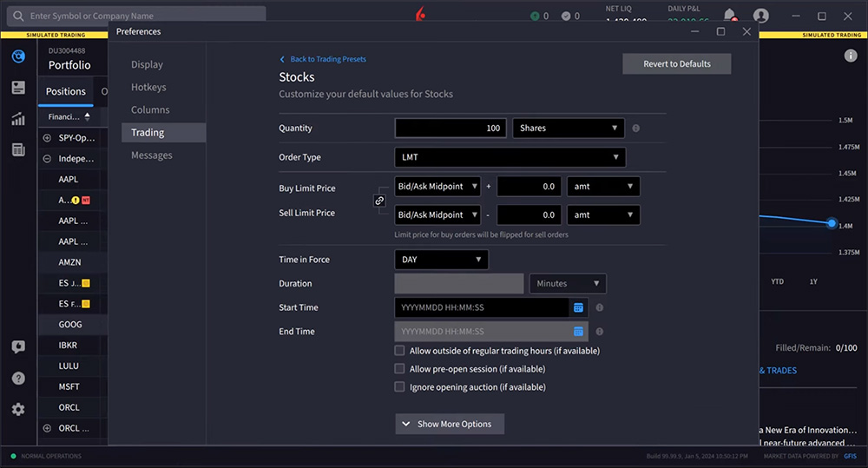Viewport: 868px width, 468px height.
Task: Toggle Ignore opening auction checkbox
Action: point(399,387)
